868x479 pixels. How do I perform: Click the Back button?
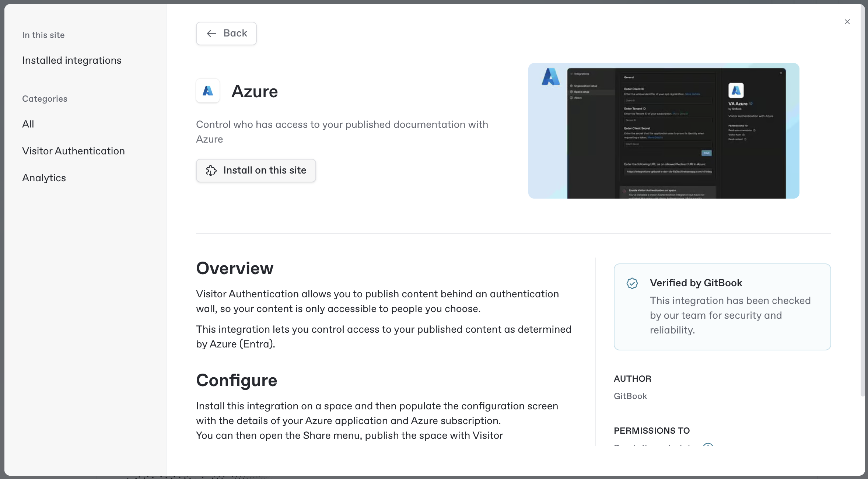(226, 33)
